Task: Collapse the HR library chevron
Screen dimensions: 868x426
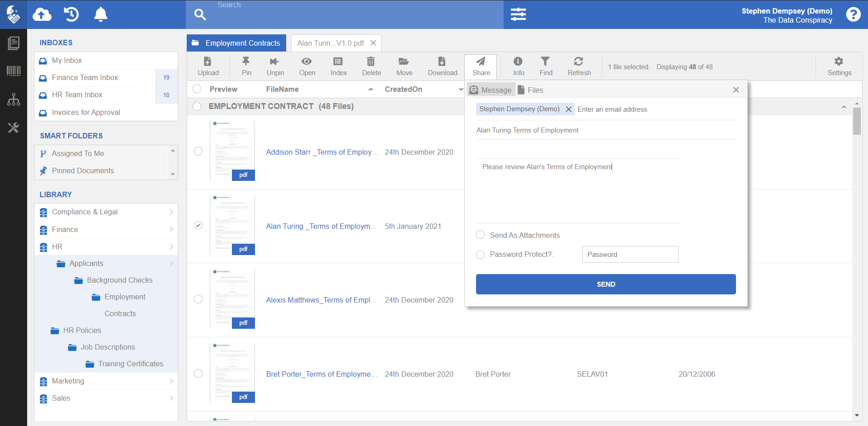Action: point(171,246)
